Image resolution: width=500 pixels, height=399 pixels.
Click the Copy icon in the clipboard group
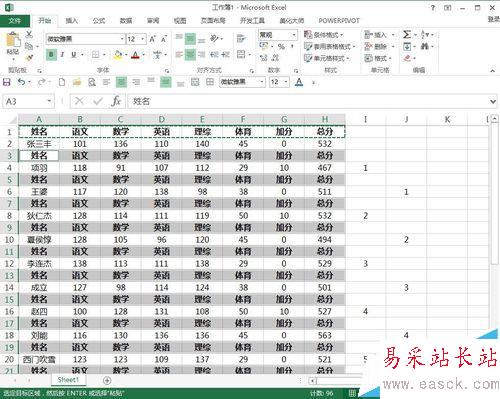[29, 46]
